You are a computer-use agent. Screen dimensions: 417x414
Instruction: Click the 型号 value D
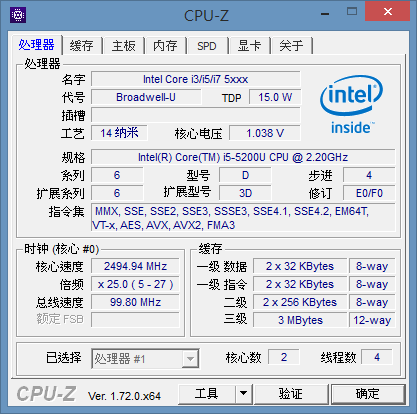[245, 175]
